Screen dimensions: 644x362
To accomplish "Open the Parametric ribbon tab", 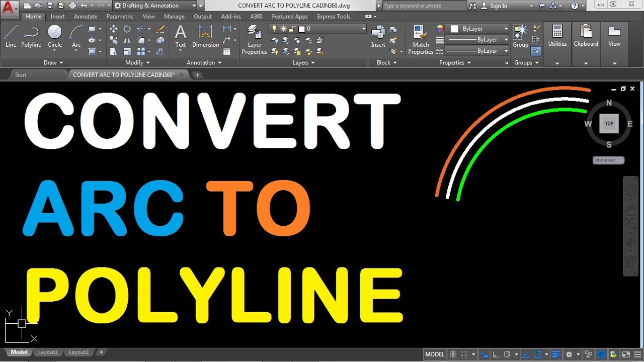I will pos(120,17).
